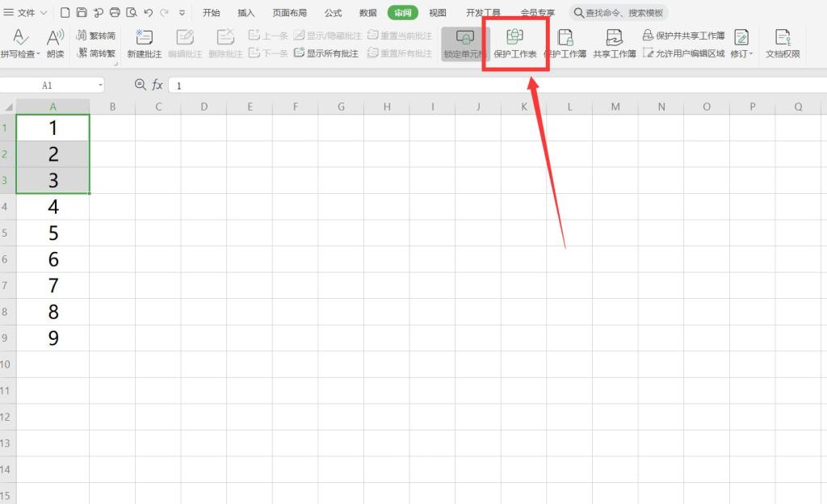Click the 朗读 read-aloud icon

tap(55, 43)
